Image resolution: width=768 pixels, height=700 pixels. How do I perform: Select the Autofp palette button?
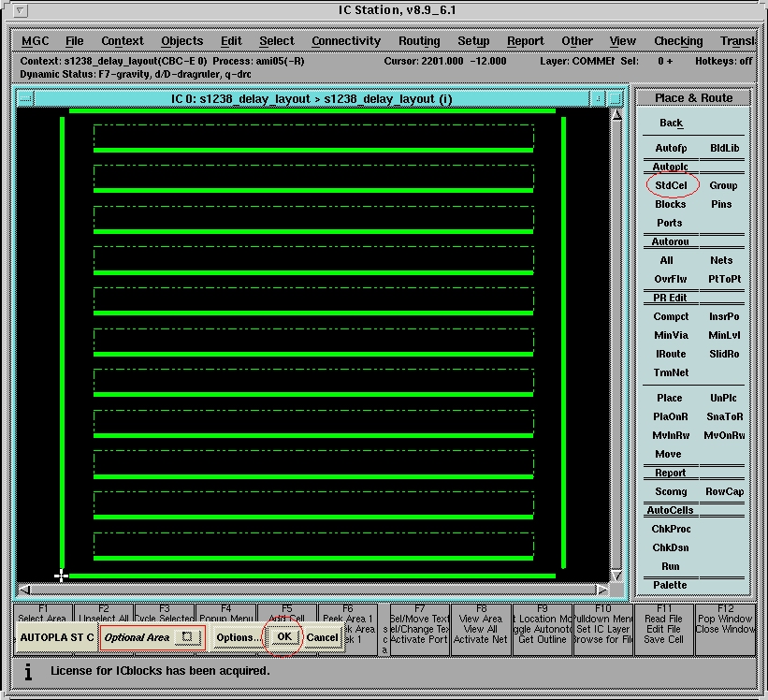[x=671, y=148]
